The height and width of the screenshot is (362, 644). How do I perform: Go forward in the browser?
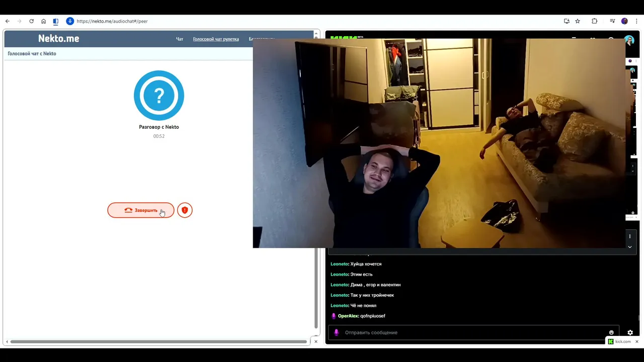point(20,21)
